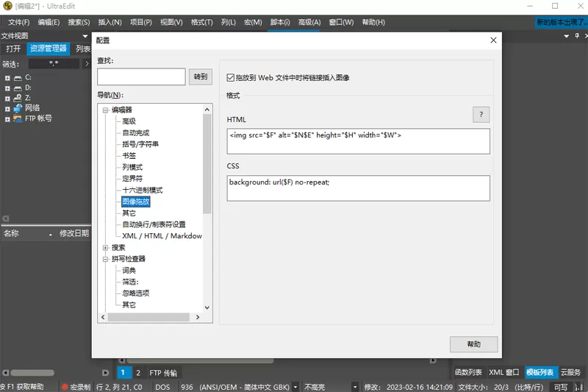
Task: Collapse the 拼写检查器 tree node
Action: click(x=105, y=259)
